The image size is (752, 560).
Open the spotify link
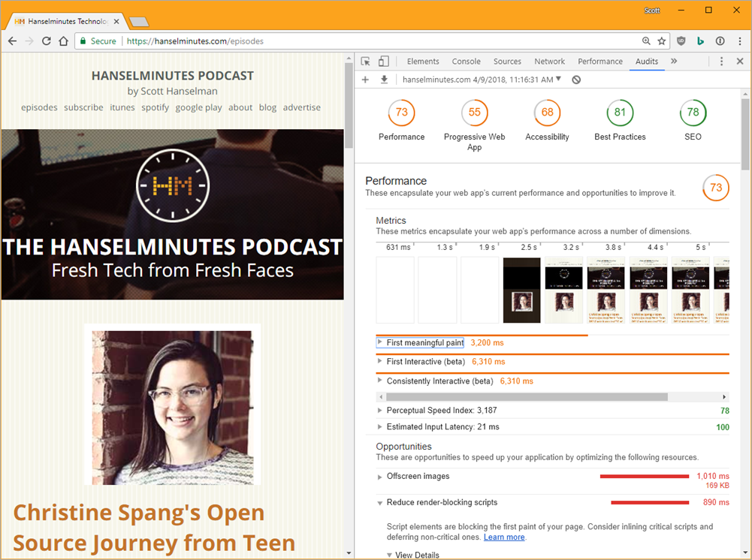click(x=155, y=107)
